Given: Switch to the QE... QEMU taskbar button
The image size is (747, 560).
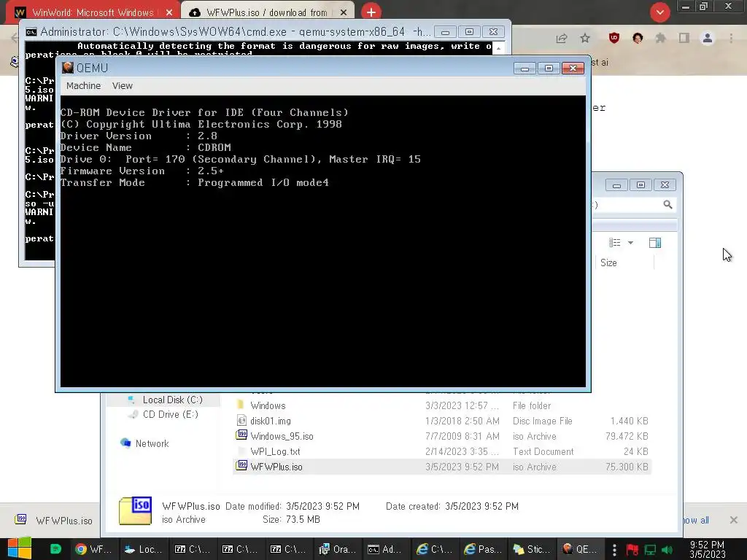Looking at the screenshot, I should (579, 549).
